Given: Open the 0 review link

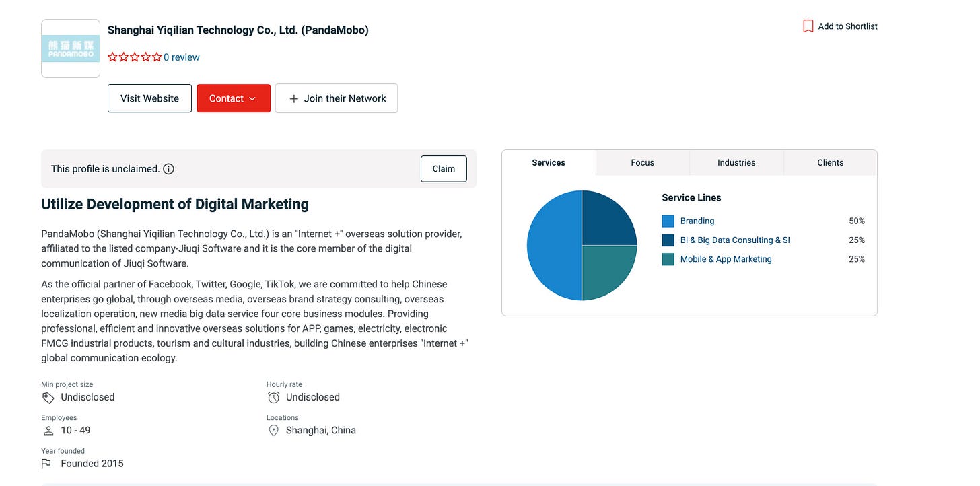Looking at the screenshot, I should 182,57.
